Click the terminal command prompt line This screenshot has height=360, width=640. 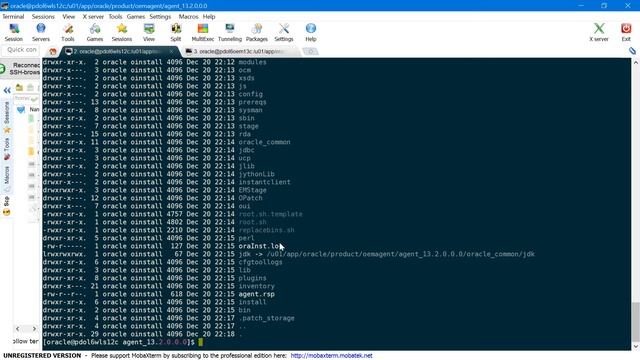pos(122,342)
